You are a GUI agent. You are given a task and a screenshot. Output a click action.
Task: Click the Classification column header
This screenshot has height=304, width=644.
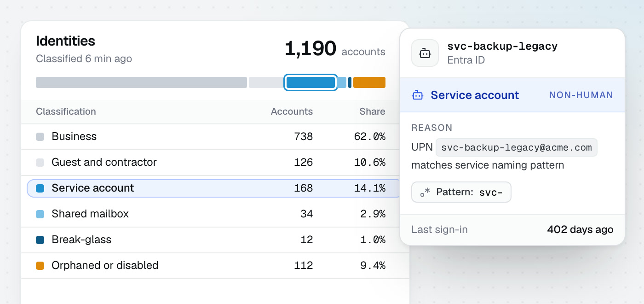coord(66,111)
